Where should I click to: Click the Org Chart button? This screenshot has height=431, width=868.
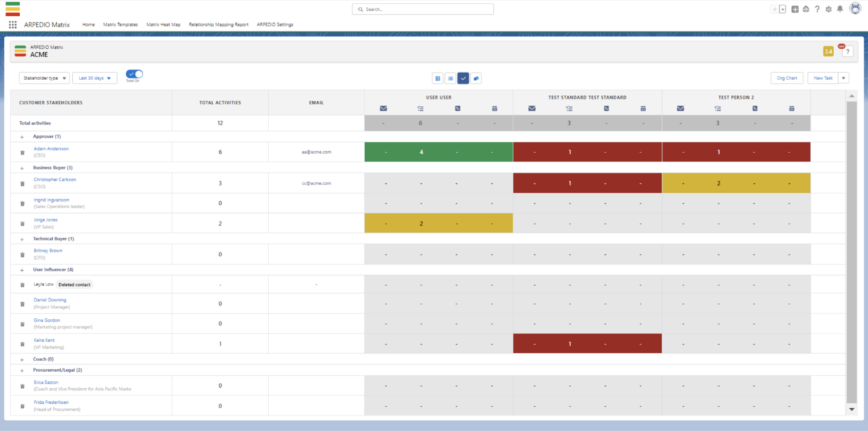tap(787, 78)
